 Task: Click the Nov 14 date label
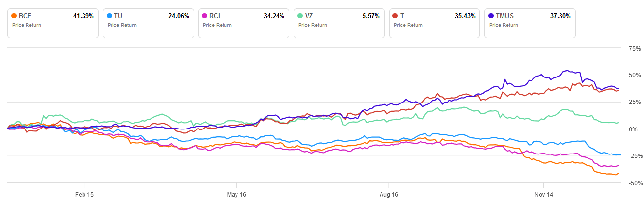coord(543,194)
